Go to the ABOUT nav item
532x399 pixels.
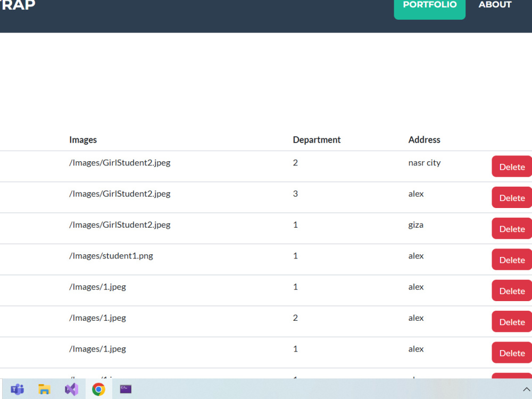tap(495, 5)
